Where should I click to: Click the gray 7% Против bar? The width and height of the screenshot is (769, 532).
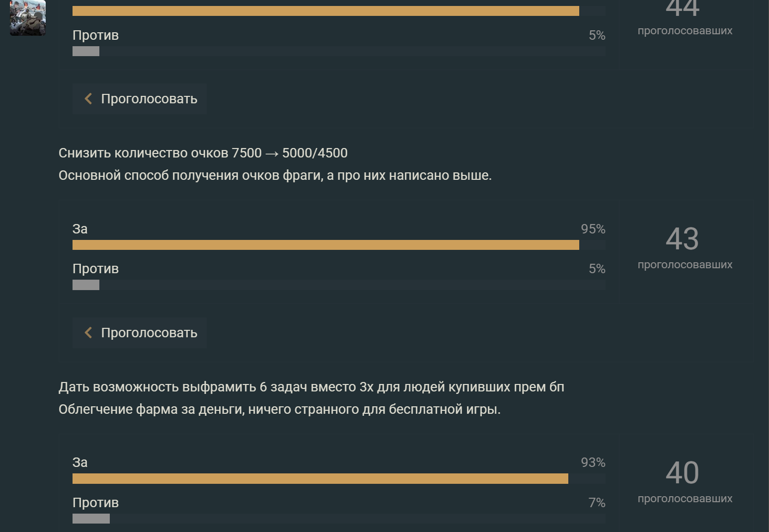pos(91,519)
